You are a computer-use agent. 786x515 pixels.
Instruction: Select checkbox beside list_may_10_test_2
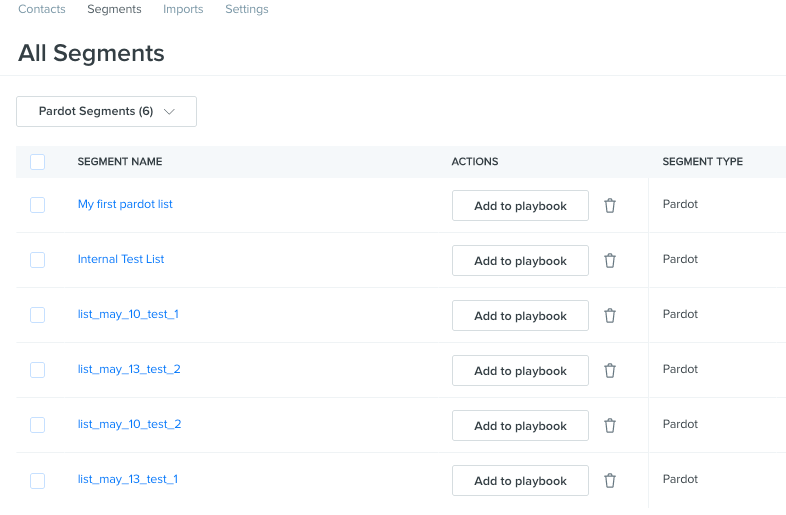click(x=38, y=425)
